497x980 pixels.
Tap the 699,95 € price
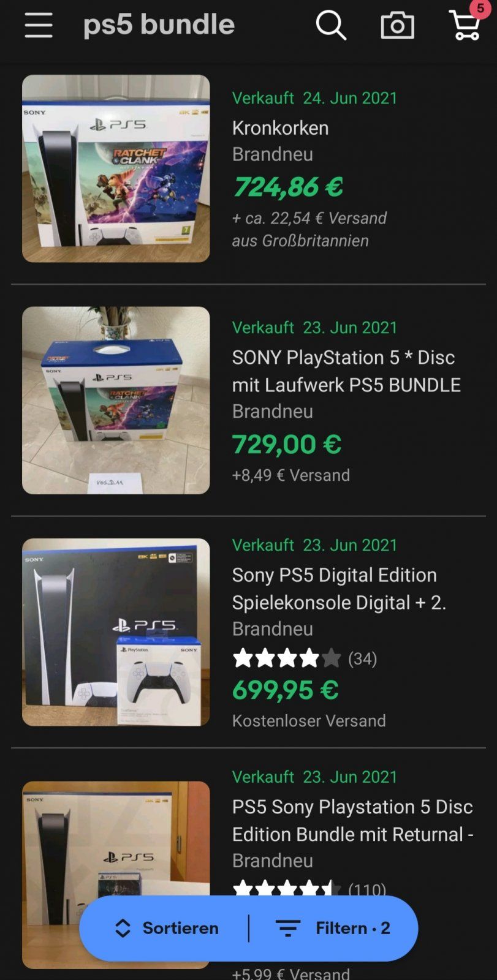(x=285, y=690)
